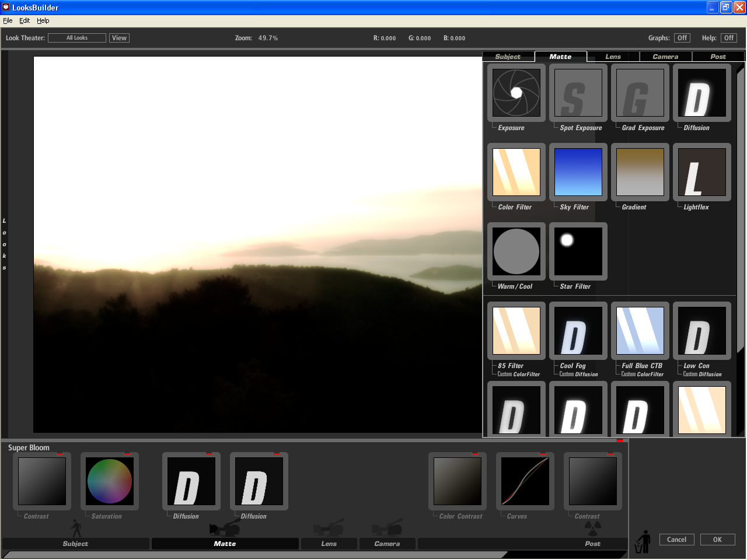Click the View button next to Look Theater
Viewport: 747px width, 560px height.
[x=118, y=37]
